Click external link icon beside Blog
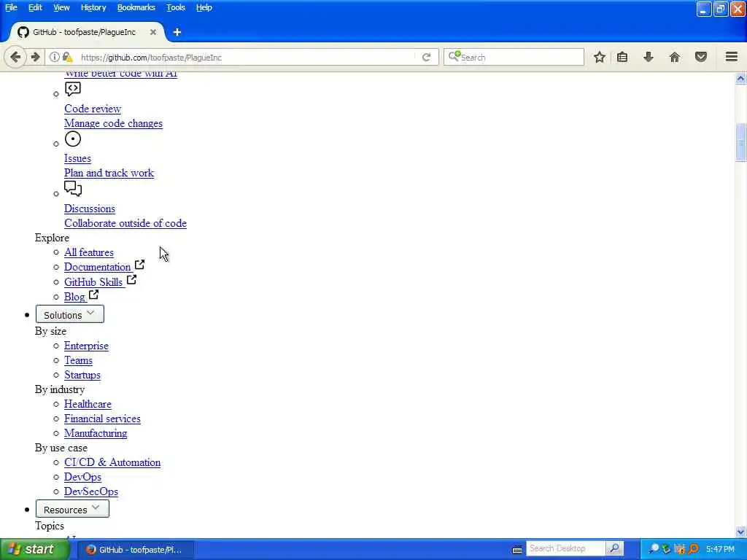 point(94,295)
